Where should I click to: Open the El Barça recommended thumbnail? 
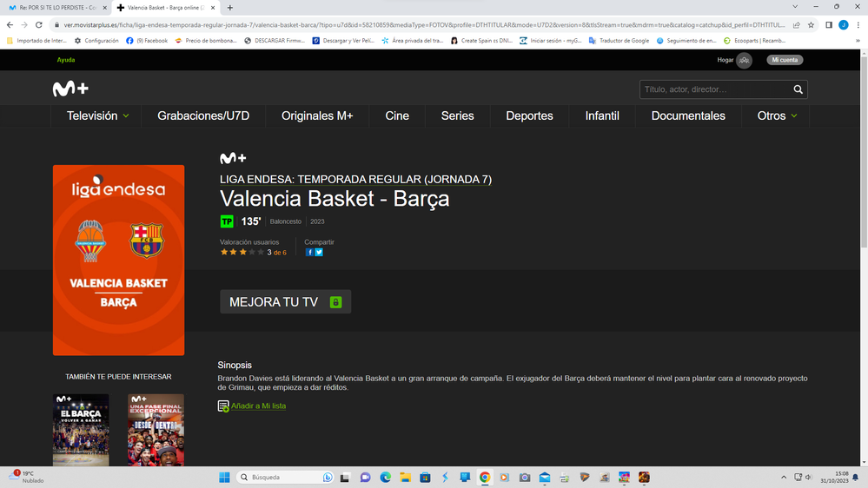(x=81, y=430)
